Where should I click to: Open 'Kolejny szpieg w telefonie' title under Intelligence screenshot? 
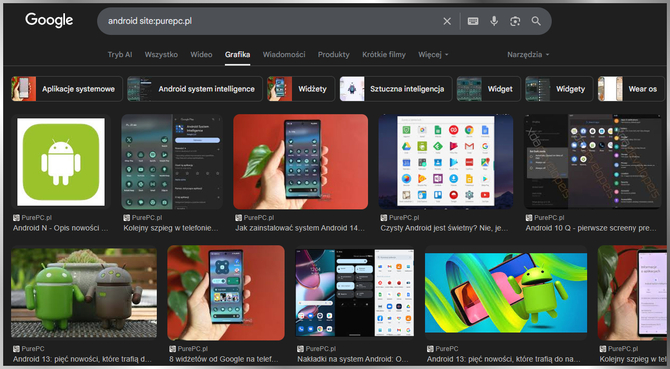[170, 228]
